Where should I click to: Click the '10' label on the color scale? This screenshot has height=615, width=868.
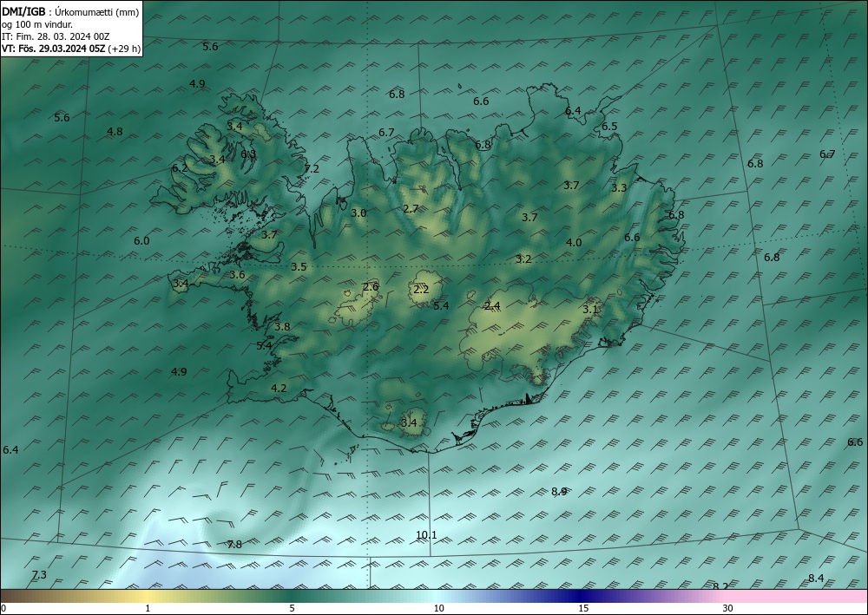[x=439, y=608]
